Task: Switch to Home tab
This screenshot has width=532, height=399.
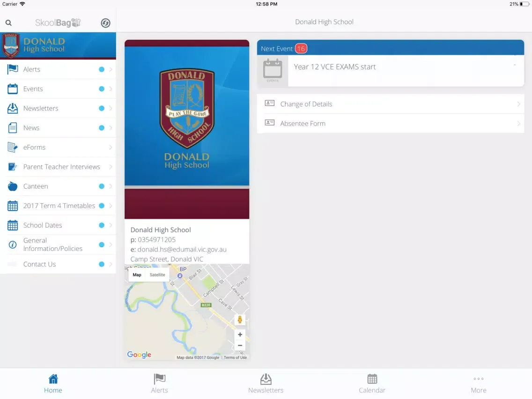Action: coord(53,384)
